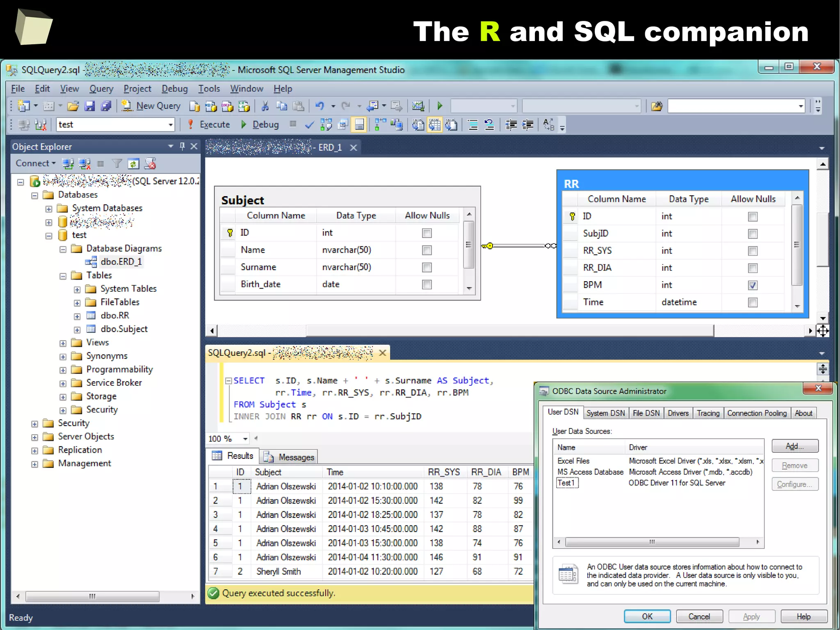Screen dimensions: 840x630
Task: Click Display Estimated Execution Plan icon
Action: point(326,125)
